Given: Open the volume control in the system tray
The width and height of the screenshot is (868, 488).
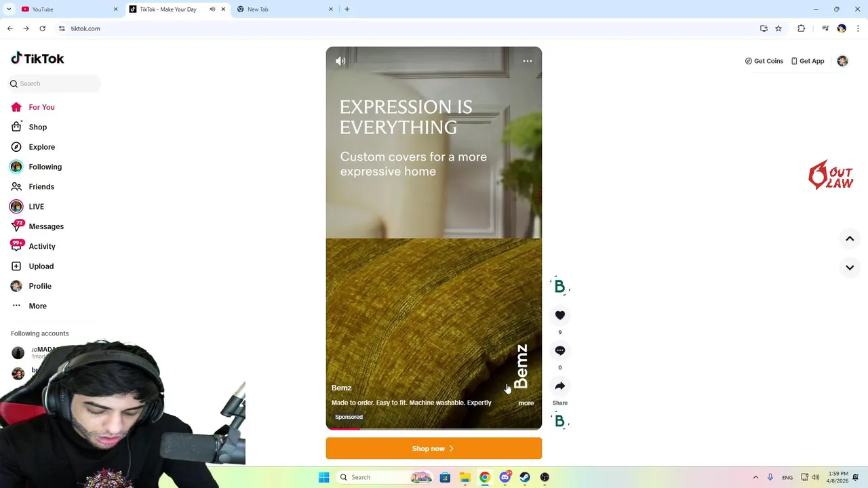Looking at the screenshot, I should (x=814, y=477).
